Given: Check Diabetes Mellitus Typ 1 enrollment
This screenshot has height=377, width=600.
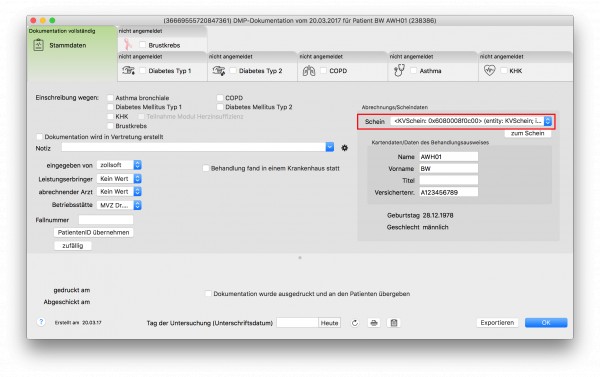Looking at the screenshot, I should click(110, 107).
